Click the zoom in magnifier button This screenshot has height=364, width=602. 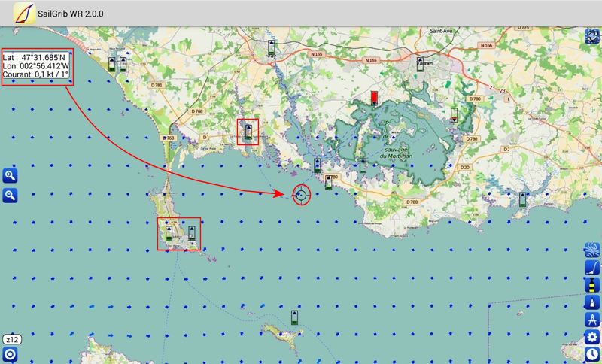pyautogui.click(x=10, y=176)
